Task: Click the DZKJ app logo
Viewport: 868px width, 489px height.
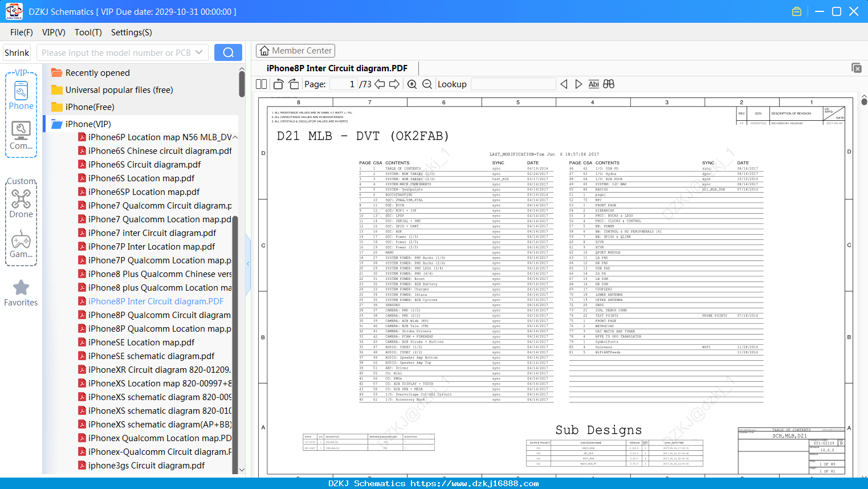Action: click(x=14, y=11)
